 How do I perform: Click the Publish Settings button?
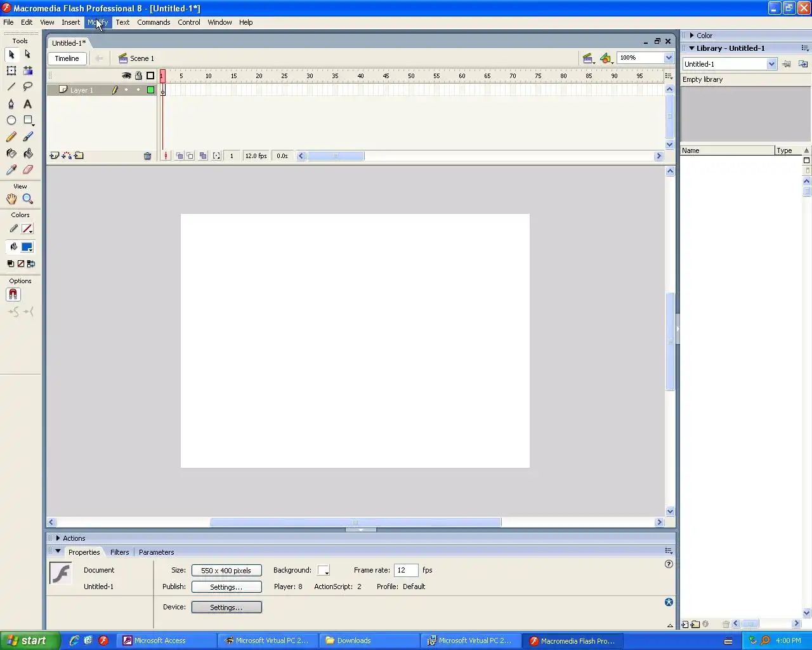point(226,587)
